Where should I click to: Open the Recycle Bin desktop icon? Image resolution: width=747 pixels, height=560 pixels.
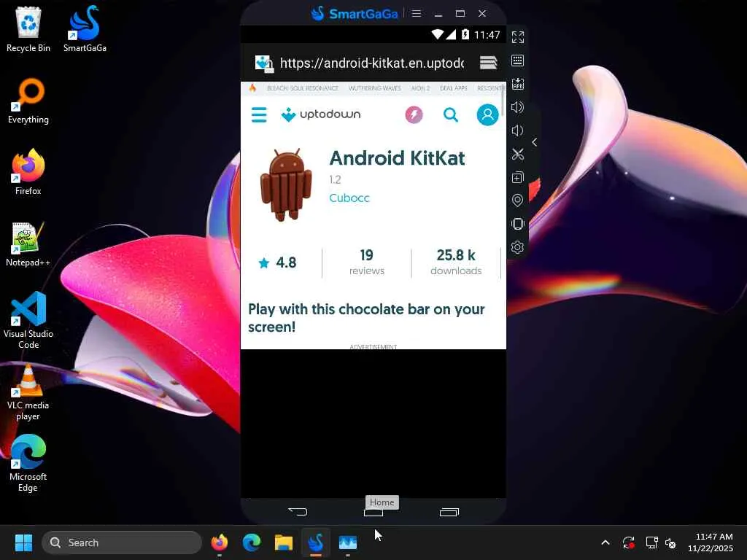tap(28, 29)
